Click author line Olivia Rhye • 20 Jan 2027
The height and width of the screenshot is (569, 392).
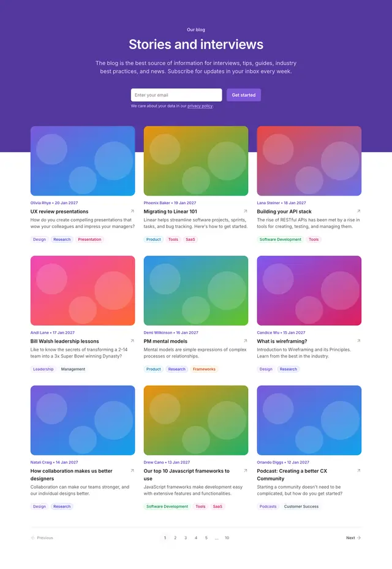point(54,203)
